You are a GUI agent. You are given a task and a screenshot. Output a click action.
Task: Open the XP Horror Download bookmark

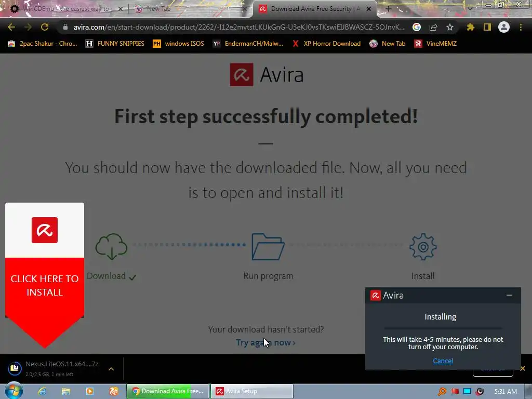tap(326, 44)
